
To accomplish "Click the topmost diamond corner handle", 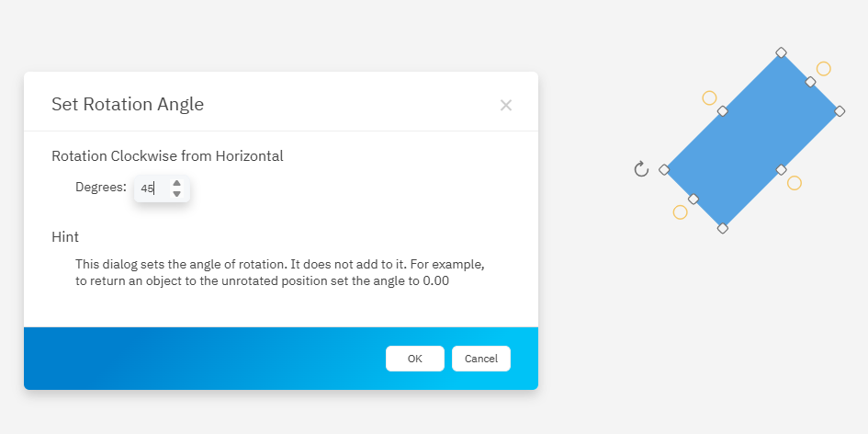I will pos(781,52).
